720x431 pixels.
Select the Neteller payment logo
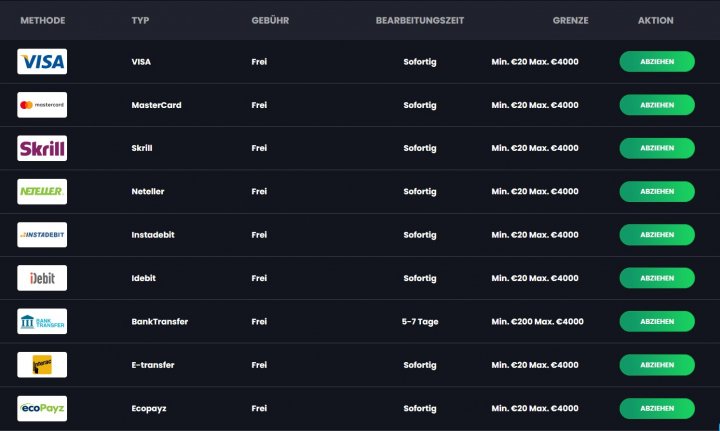tap(42, 191)
